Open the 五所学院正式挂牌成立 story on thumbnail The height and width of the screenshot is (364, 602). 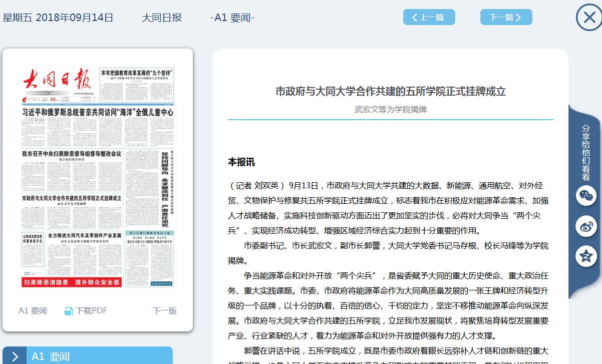(x=72, y=198)
